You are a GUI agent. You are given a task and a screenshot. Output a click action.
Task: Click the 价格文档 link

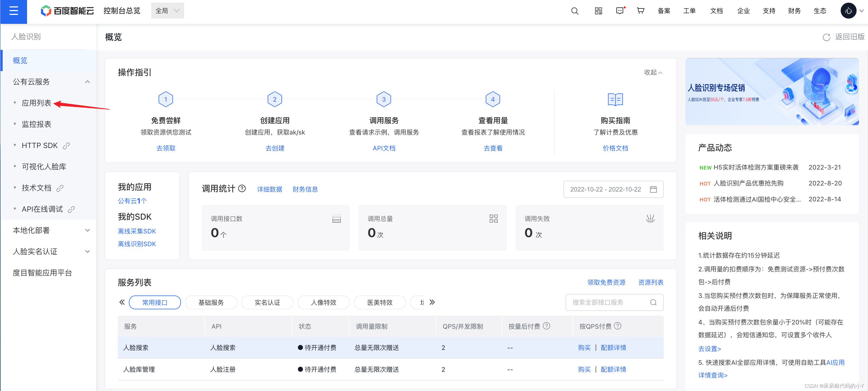tap(615, 148)
